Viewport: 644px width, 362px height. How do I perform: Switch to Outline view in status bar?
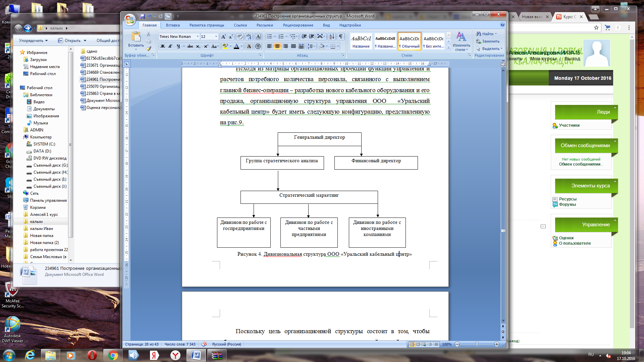430,344
